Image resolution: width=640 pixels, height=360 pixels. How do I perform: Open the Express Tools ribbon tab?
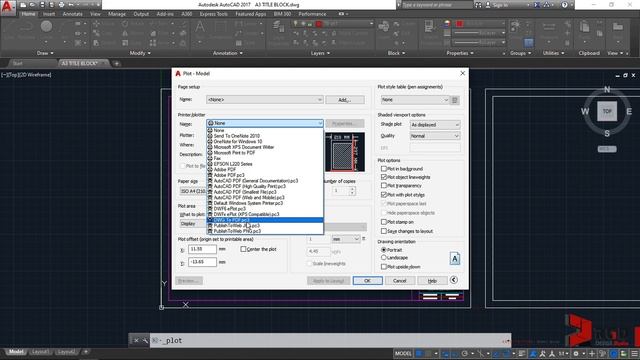click(213, 14)
